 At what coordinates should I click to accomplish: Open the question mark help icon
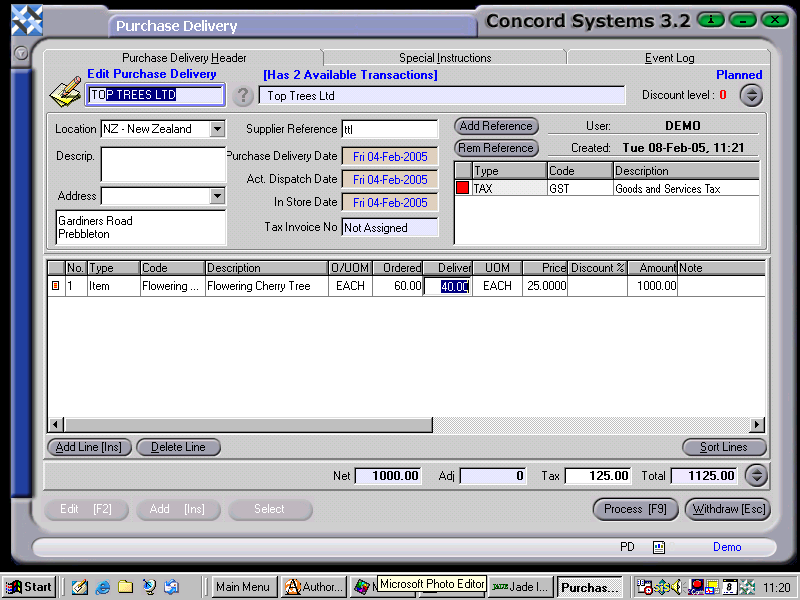244,96
